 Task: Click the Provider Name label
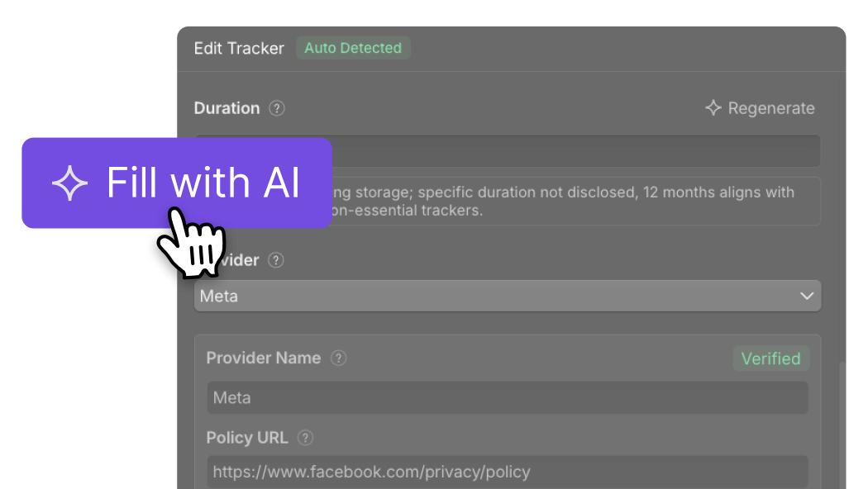(264, 358)
